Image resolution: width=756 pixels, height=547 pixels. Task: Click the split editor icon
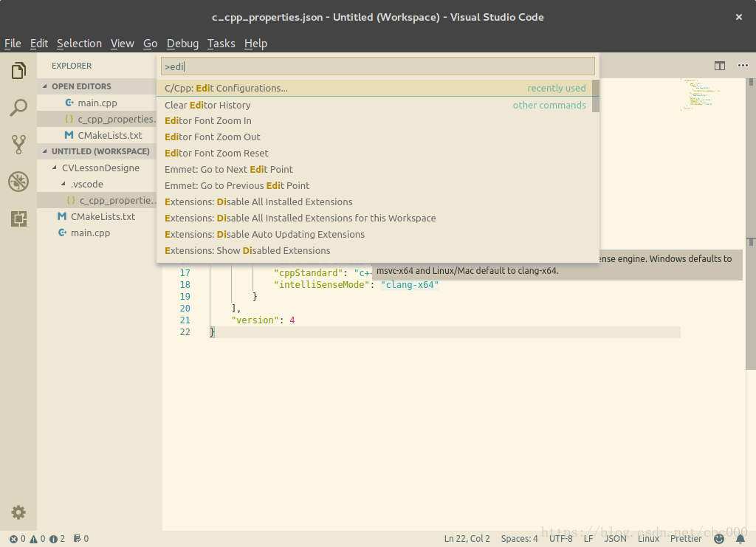click(719, 66)
